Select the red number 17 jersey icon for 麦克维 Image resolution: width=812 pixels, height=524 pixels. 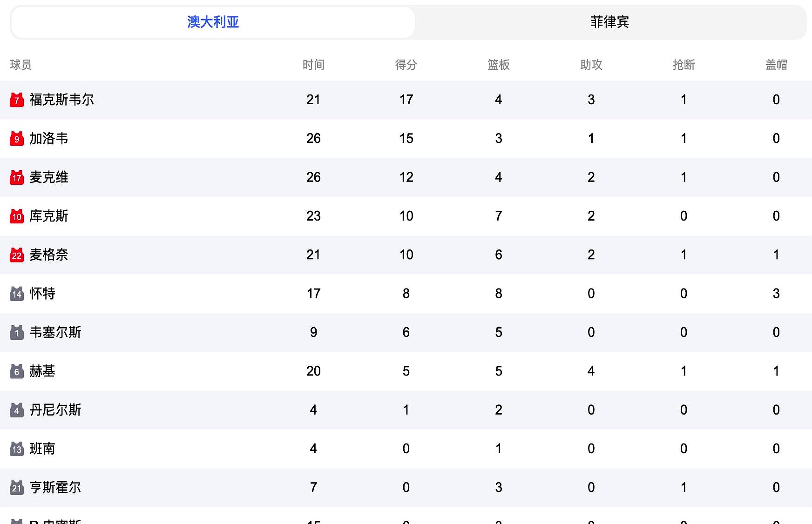coord(16,177)
